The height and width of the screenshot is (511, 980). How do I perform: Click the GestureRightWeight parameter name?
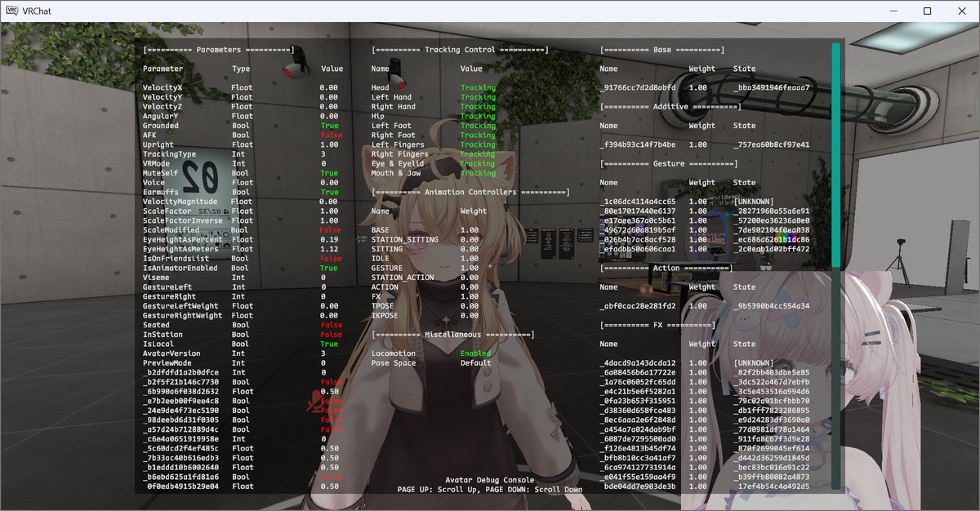[183, 316]
